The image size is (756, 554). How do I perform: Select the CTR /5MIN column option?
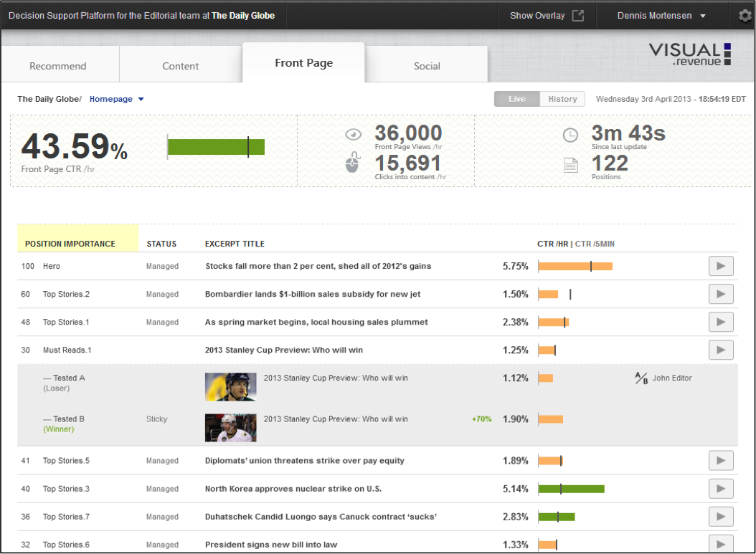coord(595,244)
